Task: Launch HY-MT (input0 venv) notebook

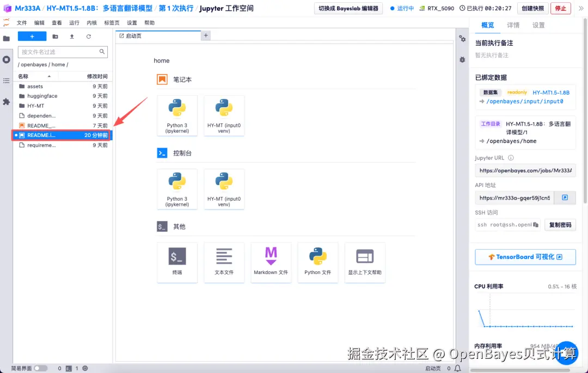Action: click(224, 116)
